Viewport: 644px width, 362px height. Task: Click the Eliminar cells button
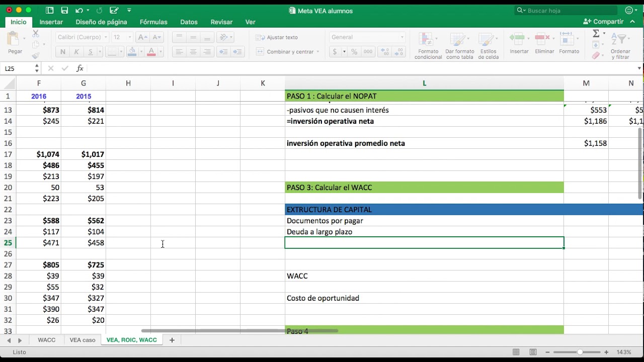click(x=544, y=43)
